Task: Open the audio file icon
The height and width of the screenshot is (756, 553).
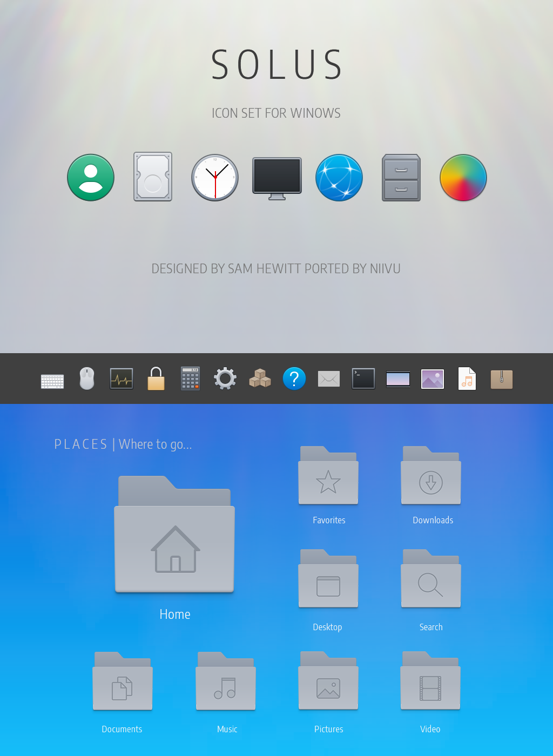Action: point(467,379)
